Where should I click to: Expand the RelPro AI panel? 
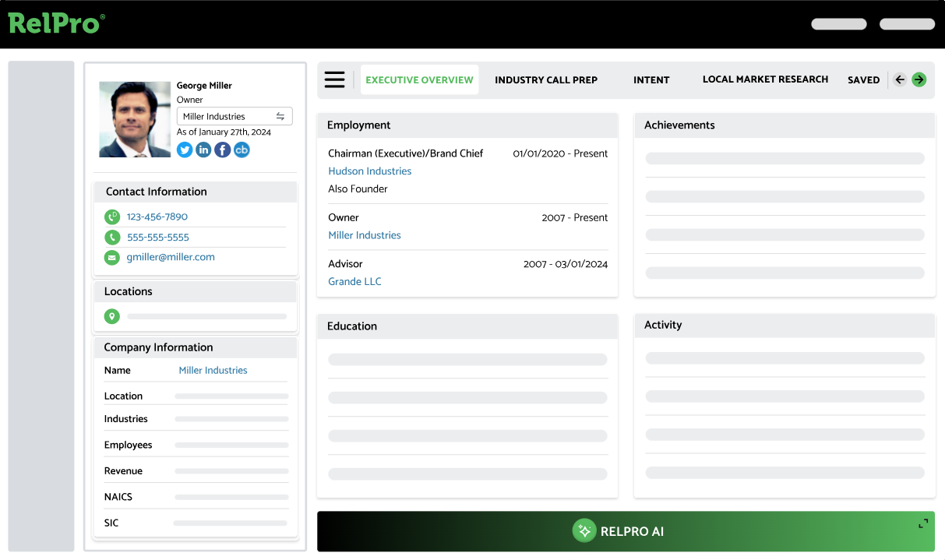(923, 523)
